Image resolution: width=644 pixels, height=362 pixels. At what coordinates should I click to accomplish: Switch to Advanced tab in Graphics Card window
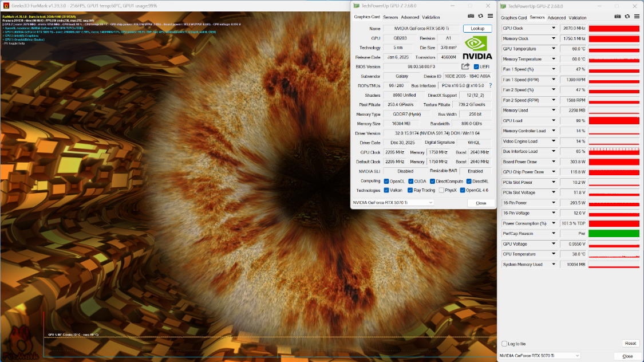pyautogui.click(x=410, y=17)
